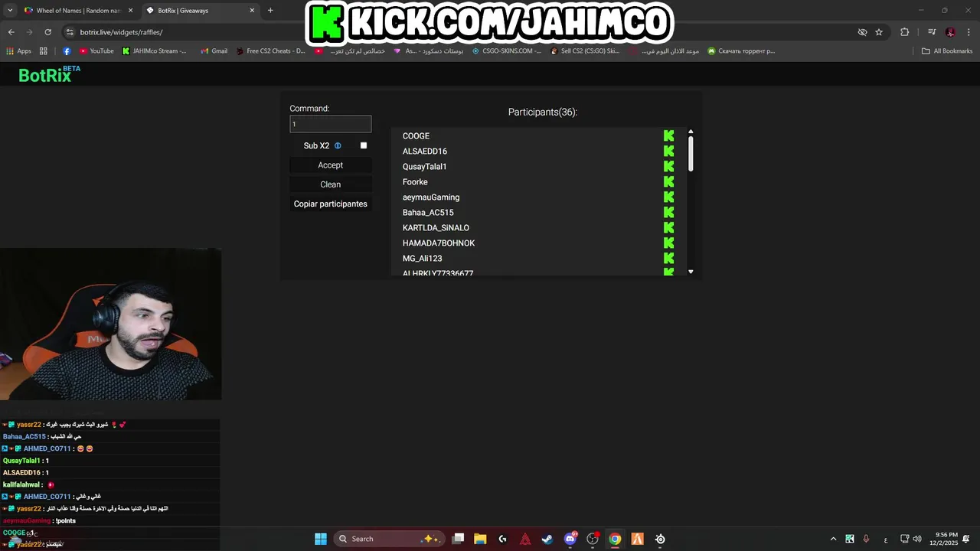Expand browser tab search dropdown
980x551 pixels.
[9, 11]
